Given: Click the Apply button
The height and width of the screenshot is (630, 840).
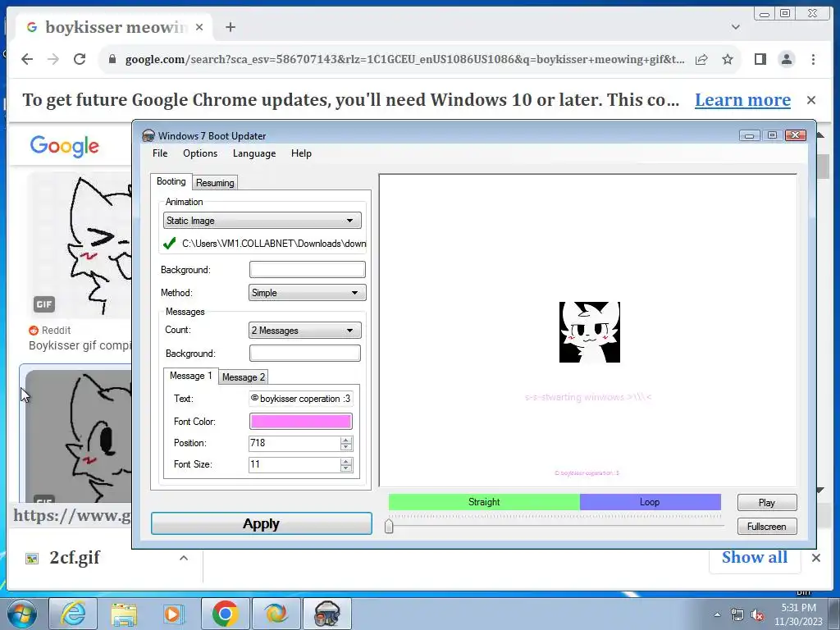Looking at the screenshot, I should 262,523.
